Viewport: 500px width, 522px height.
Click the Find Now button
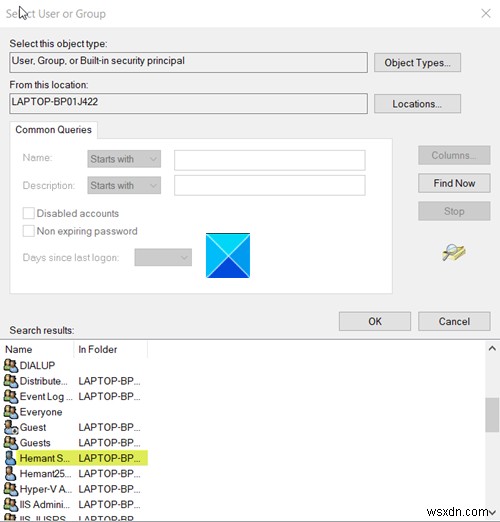click(x=454, y=183)
